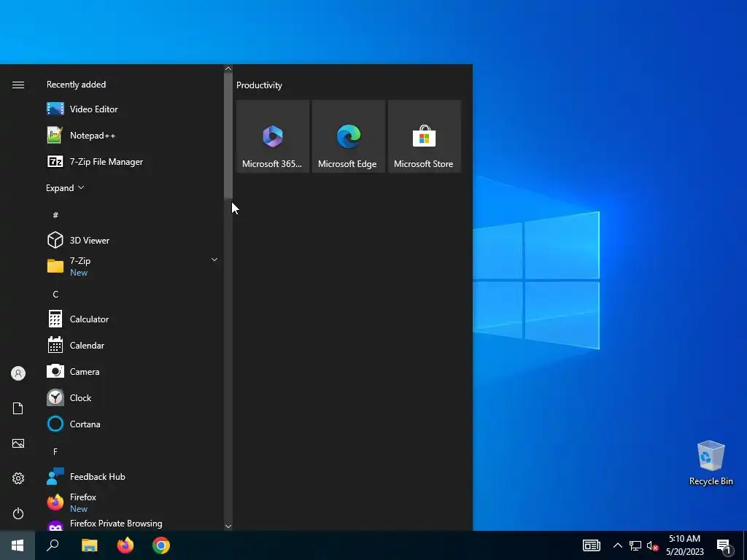Image resolution: width=747 pixels, height=560 pixels.
Task: Expand the 7-Zip folder chevron
Action: point(214,260)
